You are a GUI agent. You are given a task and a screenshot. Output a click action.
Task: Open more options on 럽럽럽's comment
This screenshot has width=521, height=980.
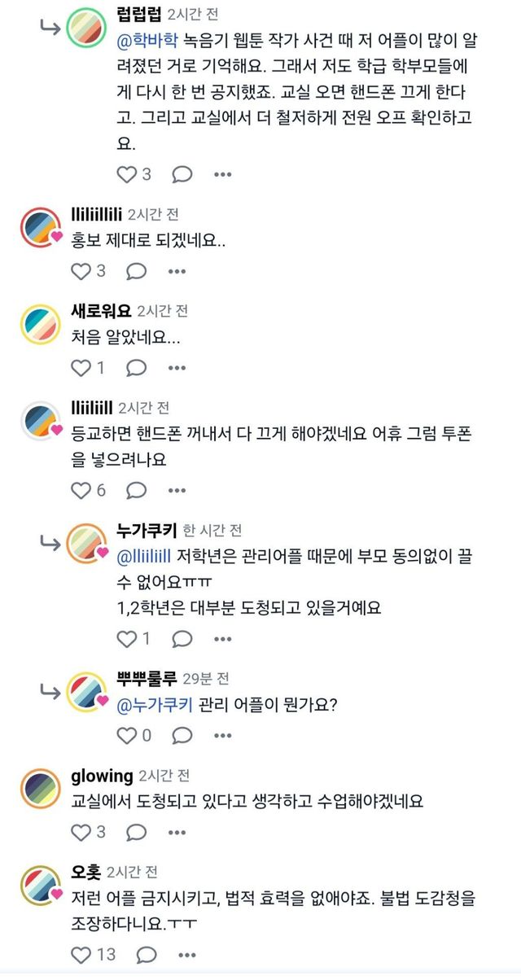pos(223,174)
